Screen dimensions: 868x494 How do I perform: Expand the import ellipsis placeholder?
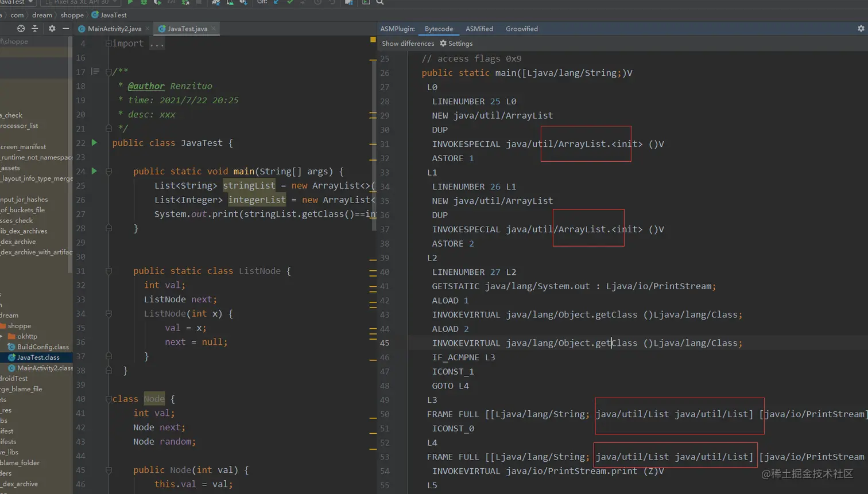pos(157,44)
